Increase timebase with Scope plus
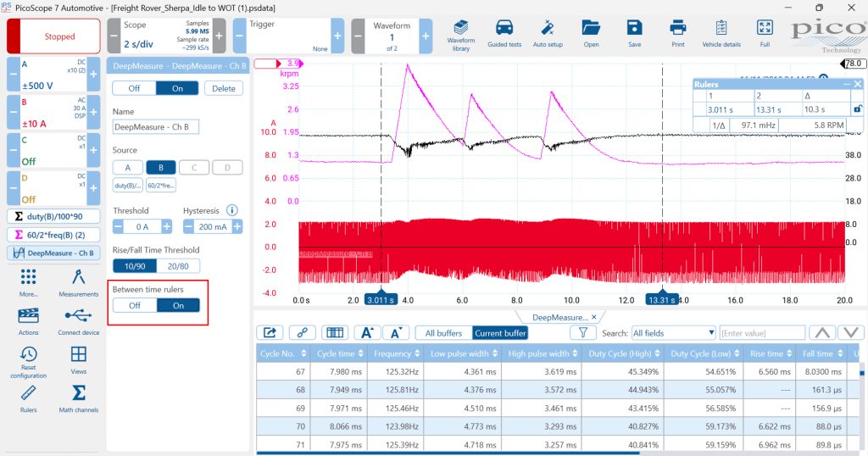The image size is (868, 456). pos(220,36)
